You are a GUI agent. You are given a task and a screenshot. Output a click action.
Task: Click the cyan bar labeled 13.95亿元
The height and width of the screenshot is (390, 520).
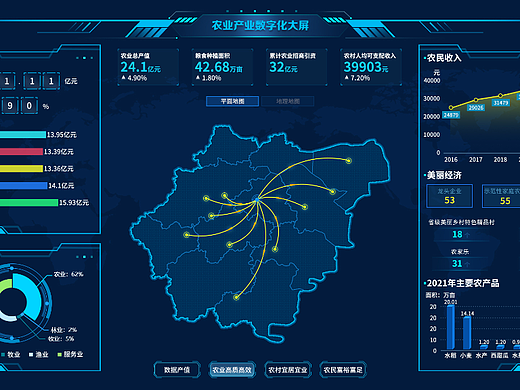pyautogui.click(x=23, y=135)
